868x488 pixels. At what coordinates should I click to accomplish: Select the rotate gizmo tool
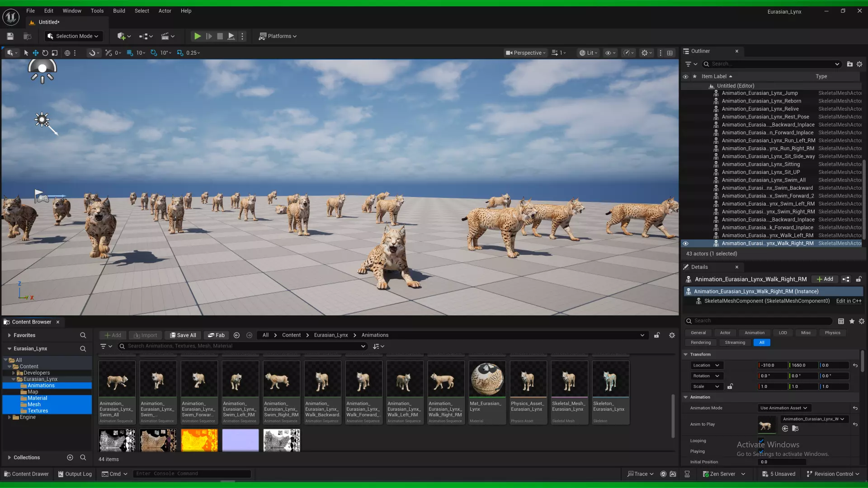point(45,53)
